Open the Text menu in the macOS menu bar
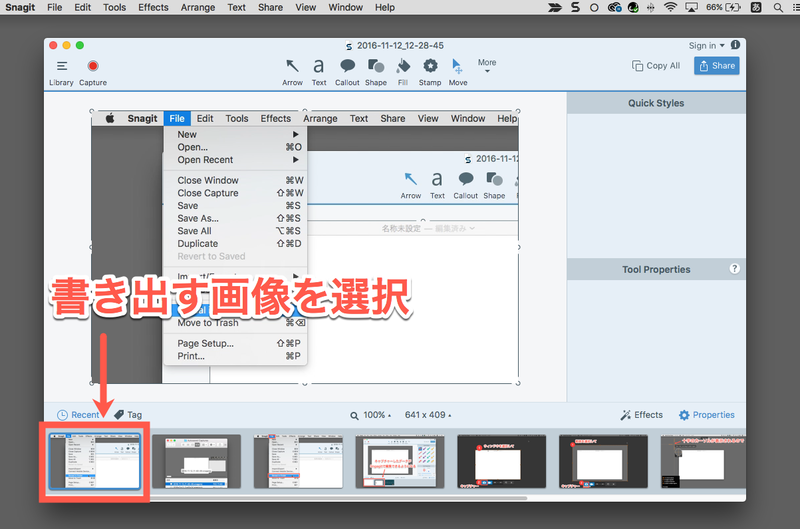Viewport: 800px width, 529px height. 236,7
